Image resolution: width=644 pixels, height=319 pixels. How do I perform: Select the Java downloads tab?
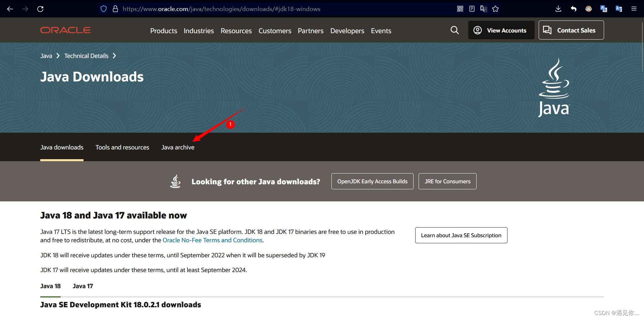pyautogui.click(x=62, y=147)
